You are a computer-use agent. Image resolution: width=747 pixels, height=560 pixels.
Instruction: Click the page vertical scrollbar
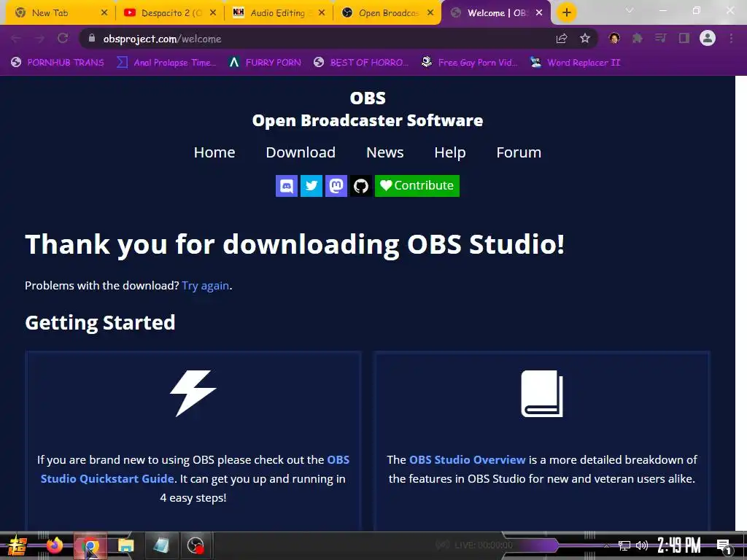click(x=741, y=303)
